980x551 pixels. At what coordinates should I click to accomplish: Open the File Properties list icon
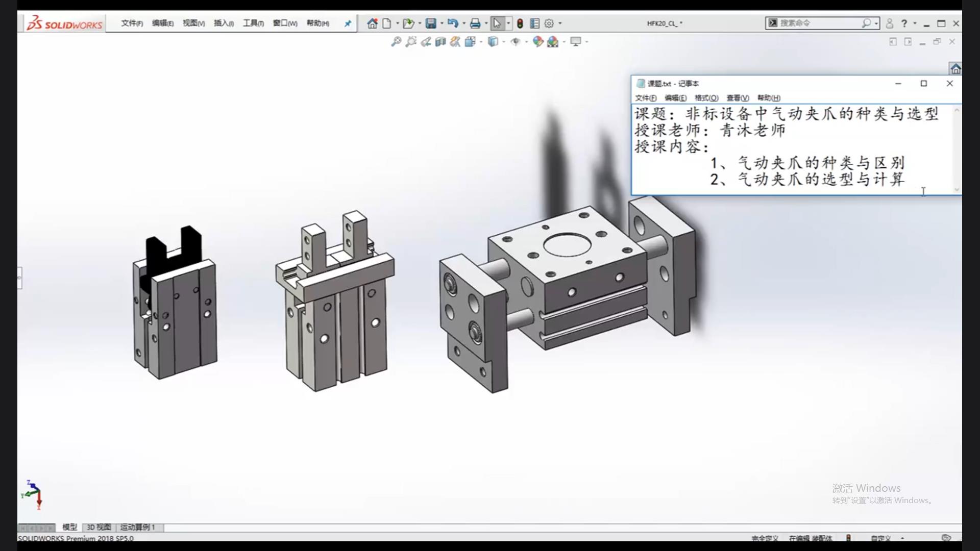click(x=534, y=23)
